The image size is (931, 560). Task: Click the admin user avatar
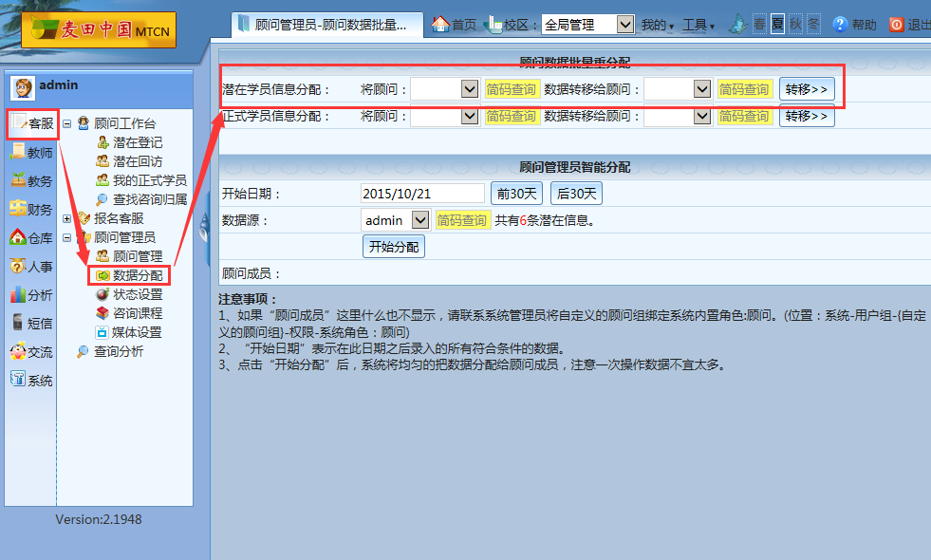(23, 88)
